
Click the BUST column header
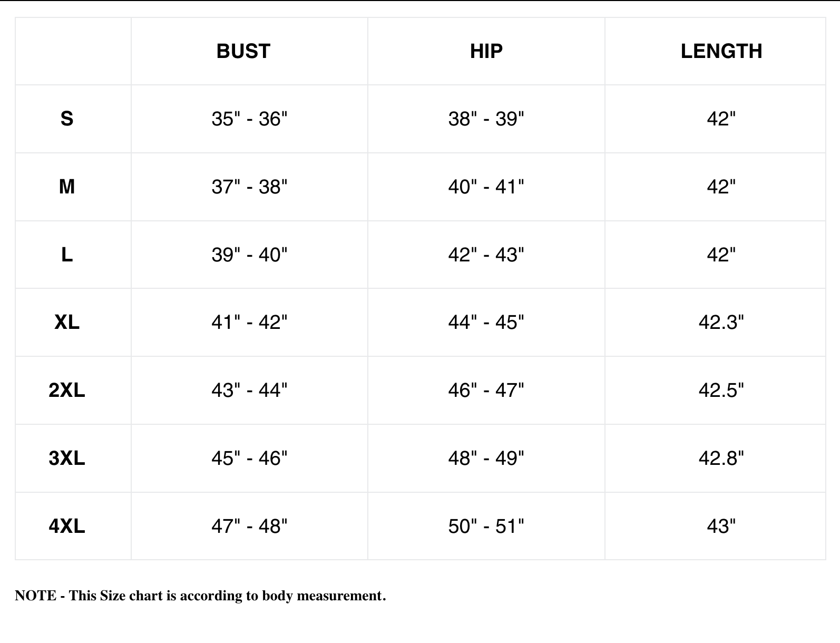243,51
